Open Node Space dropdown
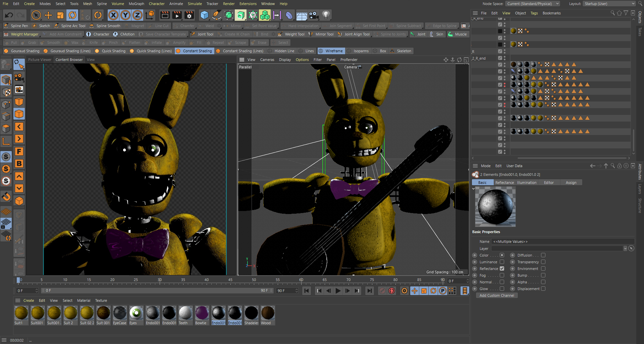Screen dimensions: 644x344 [533, 4]
